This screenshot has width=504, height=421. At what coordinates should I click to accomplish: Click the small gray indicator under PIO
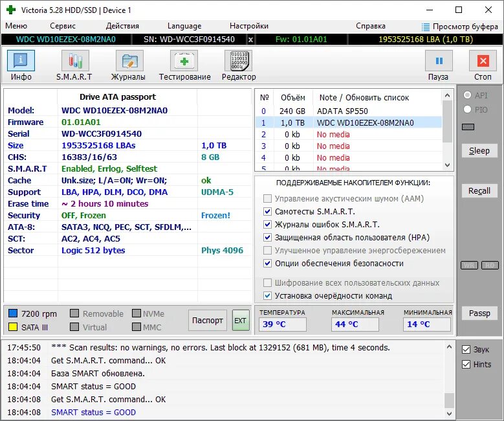468,127
